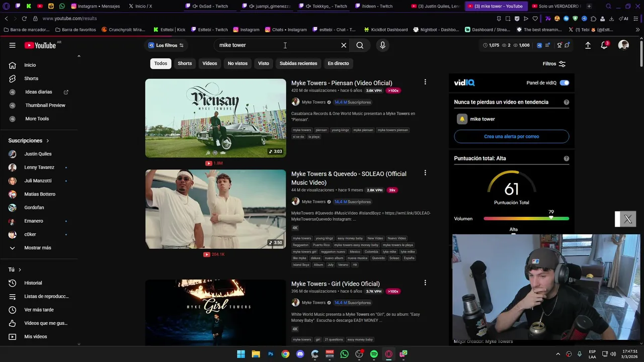
Task: Open help icon next to tendencia alert
Action: pos(566,102)
